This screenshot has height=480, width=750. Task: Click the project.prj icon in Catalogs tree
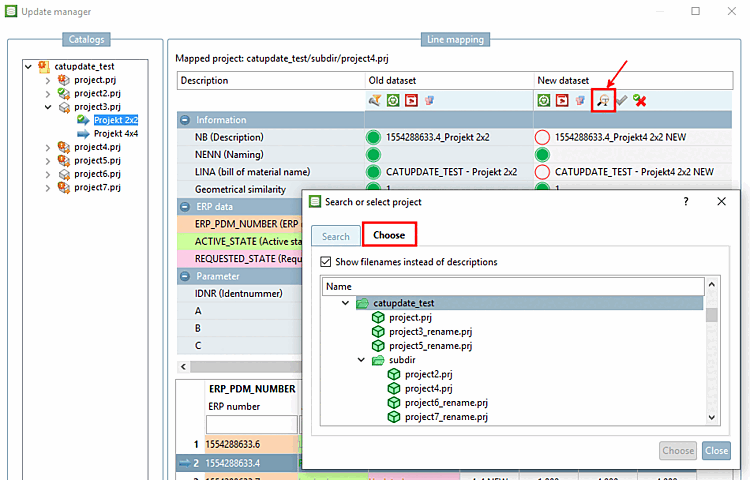pyautogui.click(x=64, y=80)
